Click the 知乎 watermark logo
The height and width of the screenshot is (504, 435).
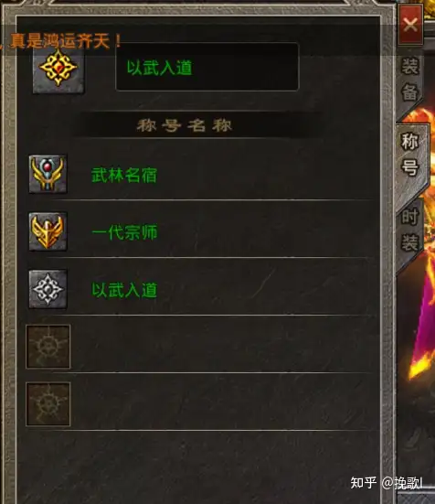pos(364,483)
